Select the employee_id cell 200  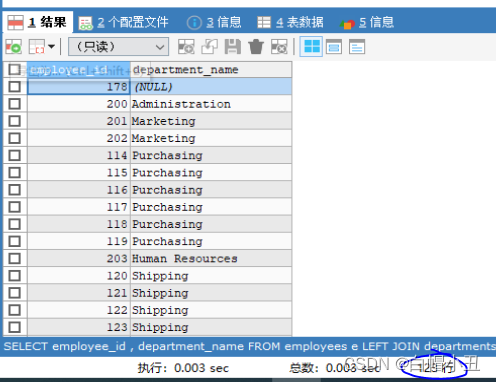point(79,104)
